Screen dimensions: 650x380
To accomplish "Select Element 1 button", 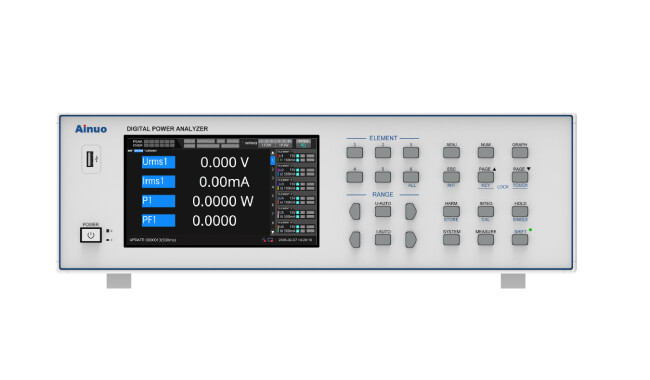I will pos(354,152).
